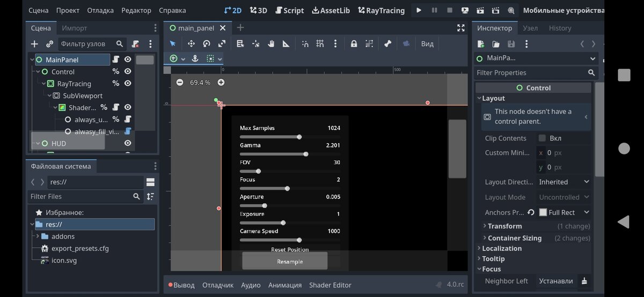Zoom in the viewport with plus button

(221, 82)
